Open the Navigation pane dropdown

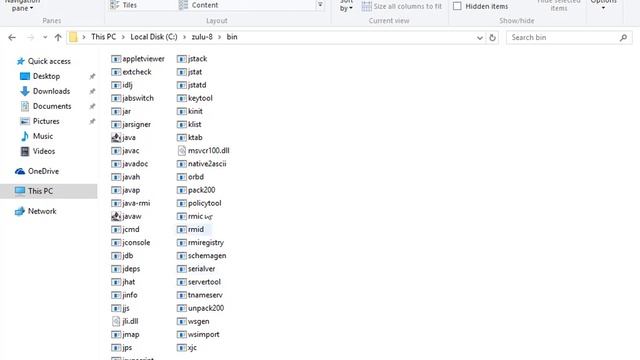22,6
